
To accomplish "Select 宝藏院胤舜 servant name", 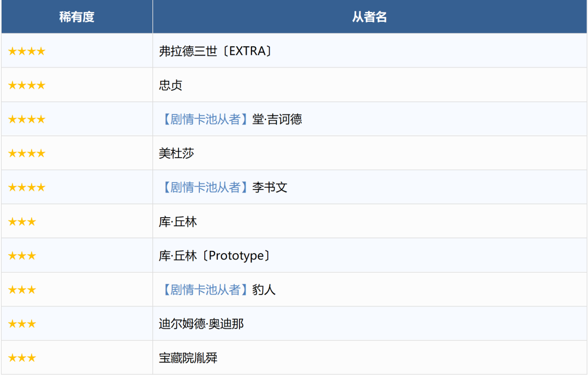I will pos(188,358).
